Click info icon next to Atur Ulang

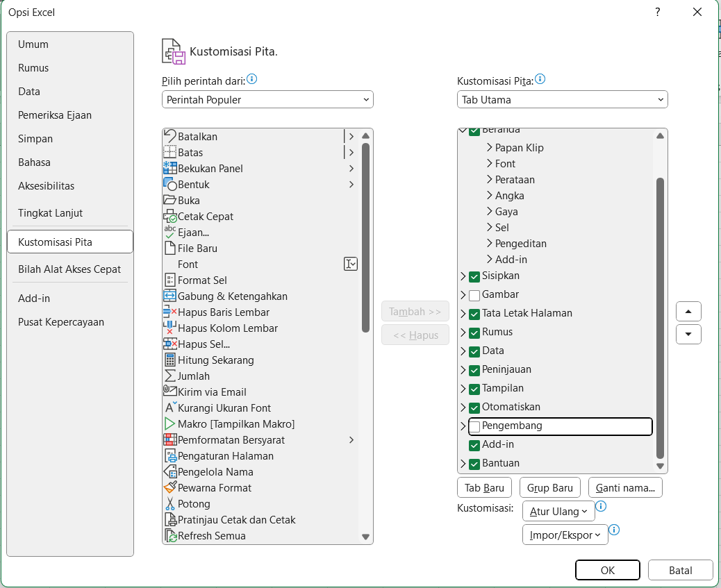tap(601, 506)
